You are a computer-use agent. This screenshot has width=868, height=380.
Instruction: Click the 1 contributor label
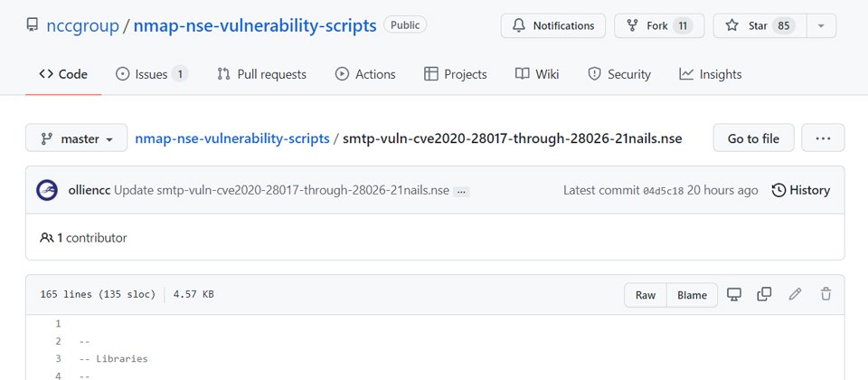click(83, 238)
